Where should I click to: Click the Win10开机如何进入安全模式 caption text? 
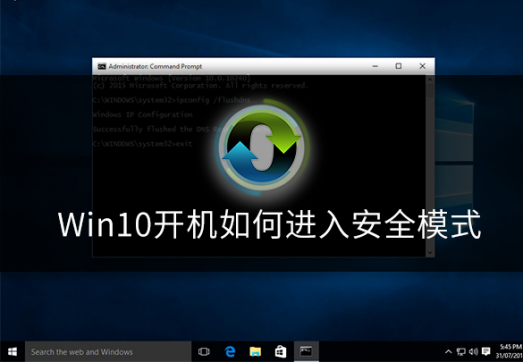point(270,224)
